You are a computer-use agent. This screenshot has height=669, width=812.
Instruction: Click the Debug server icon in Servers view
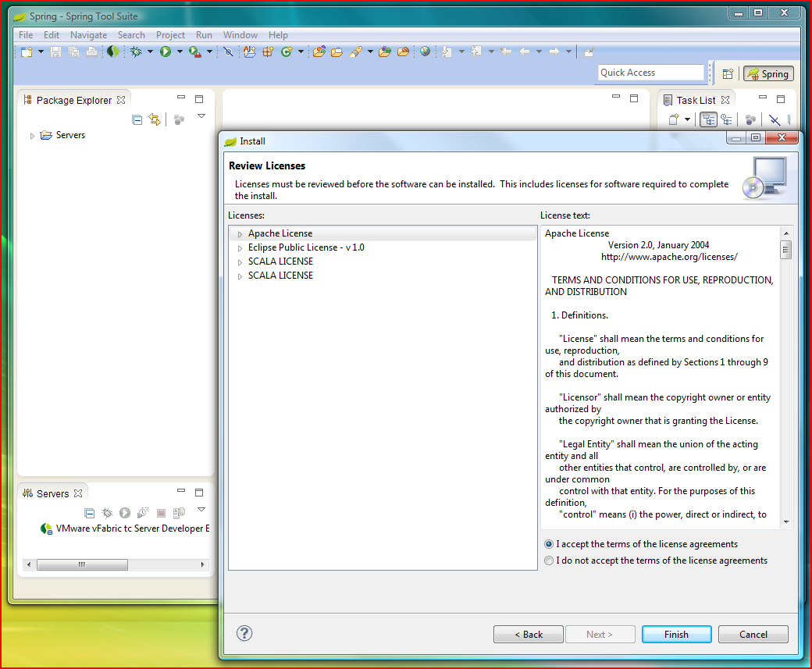point(107,513)
